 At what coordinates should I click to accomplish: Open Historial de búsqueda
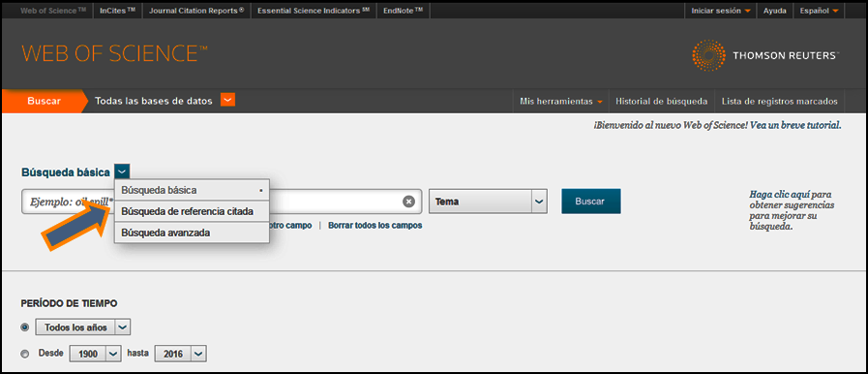coord(662,102)
